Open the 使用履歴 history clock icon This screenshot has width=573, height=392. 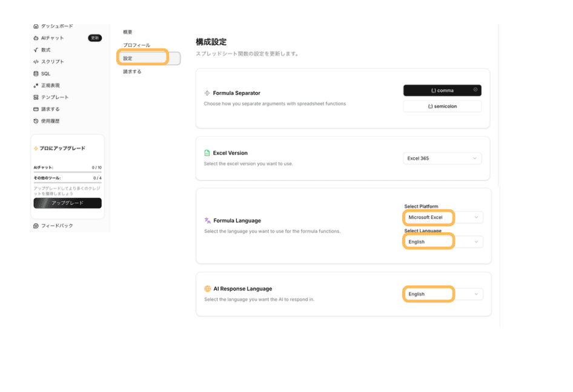tap(36, 121)
